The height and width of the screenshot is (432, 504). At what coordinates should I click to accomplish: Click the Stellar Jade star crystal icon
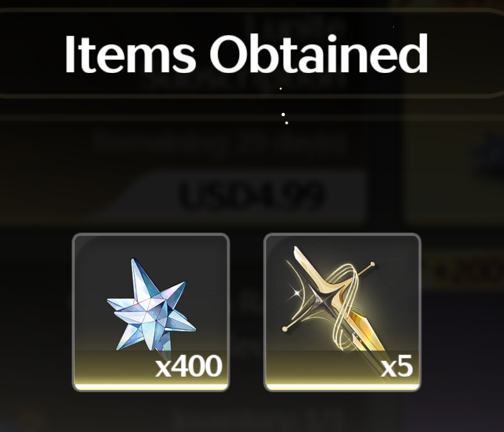coord(151,304)
